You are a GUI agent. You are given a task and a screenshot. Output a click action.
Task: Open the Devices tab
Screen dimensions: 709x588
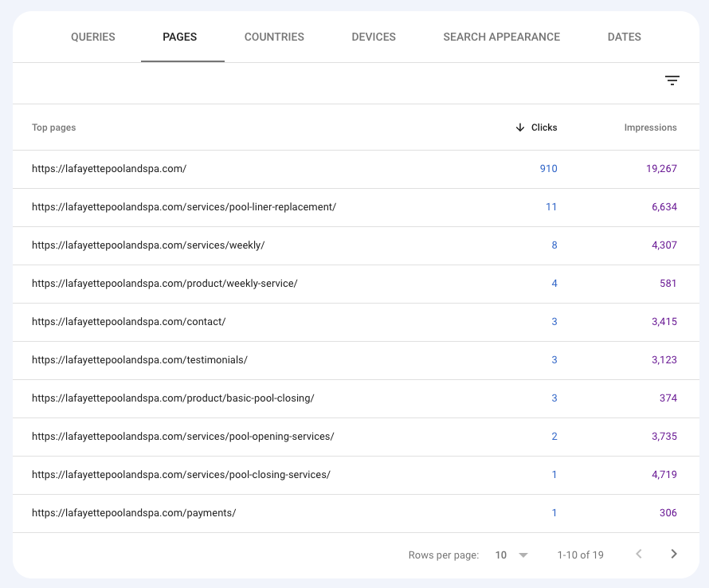coord(374,37)
